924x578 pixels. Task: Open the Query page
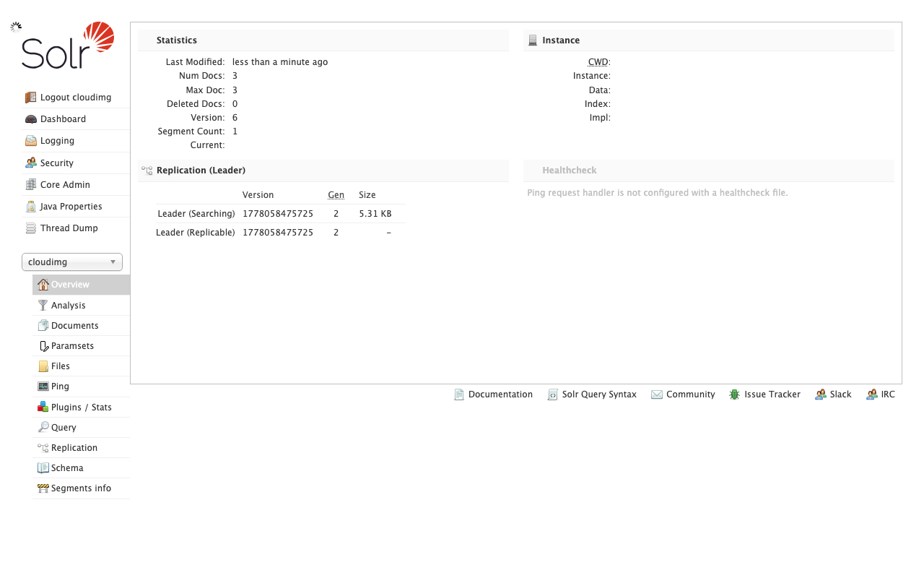[x=82, y=428]
